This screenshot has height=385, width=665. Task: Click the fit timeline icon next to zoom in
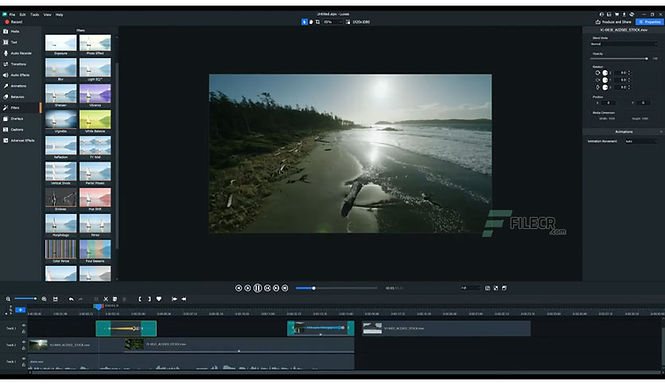[55, 299]
